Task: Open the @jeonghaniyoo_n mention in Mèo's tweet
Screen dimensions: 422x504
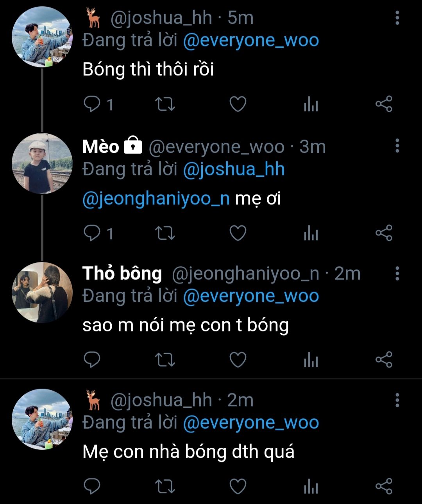Action: [156, 199]
